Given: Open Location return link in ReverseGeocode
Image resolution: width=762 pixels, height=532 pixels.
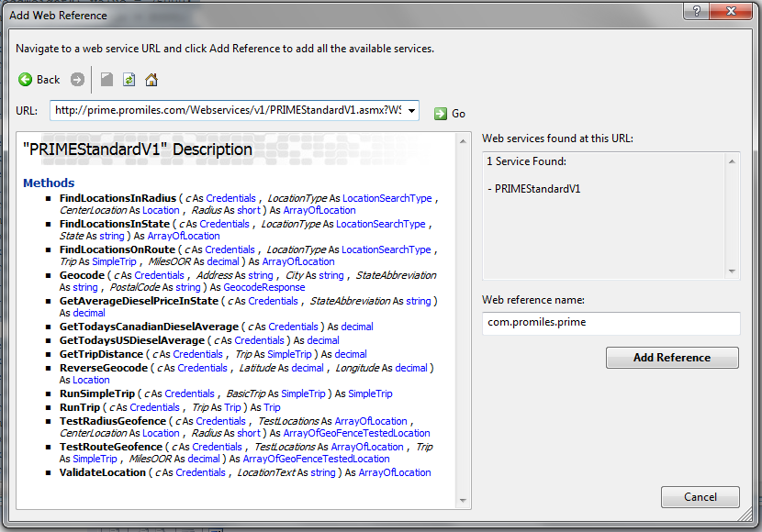Looking at the screenshot, I should (x=91, y=380).
